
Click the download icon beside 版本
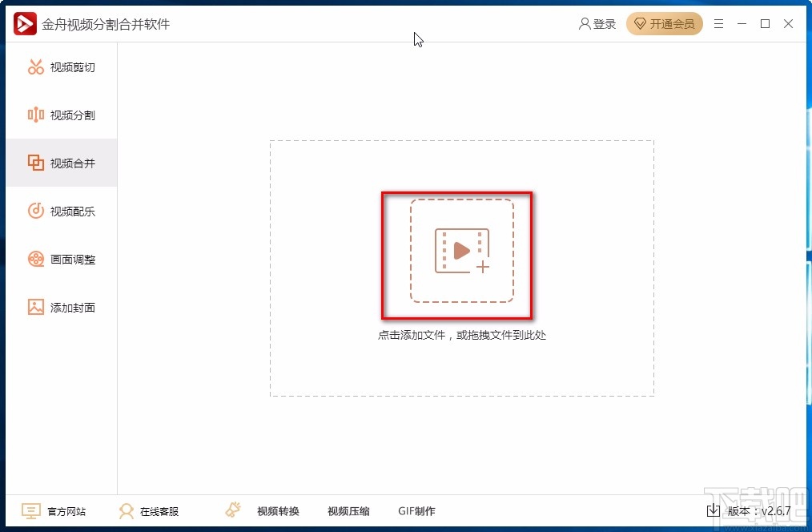[713, 510]
